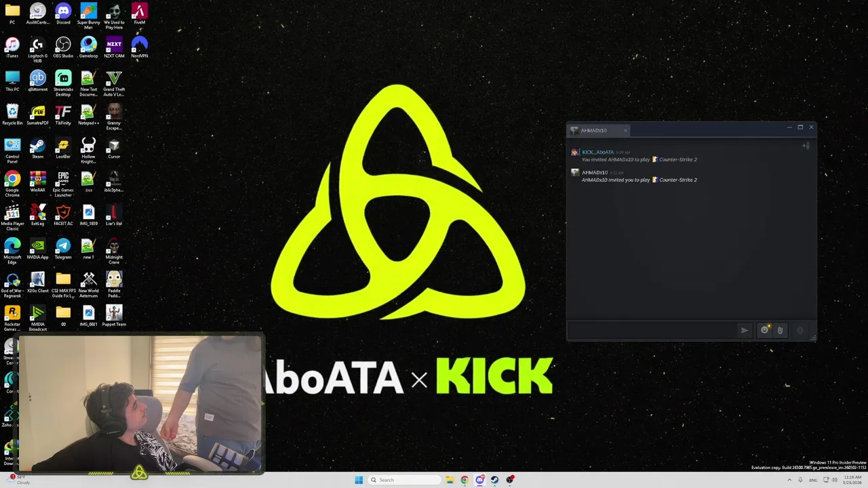Open the Liar's Bar shortcut
The width and height of the screenshot is (868, 488).
click(114, 214)
